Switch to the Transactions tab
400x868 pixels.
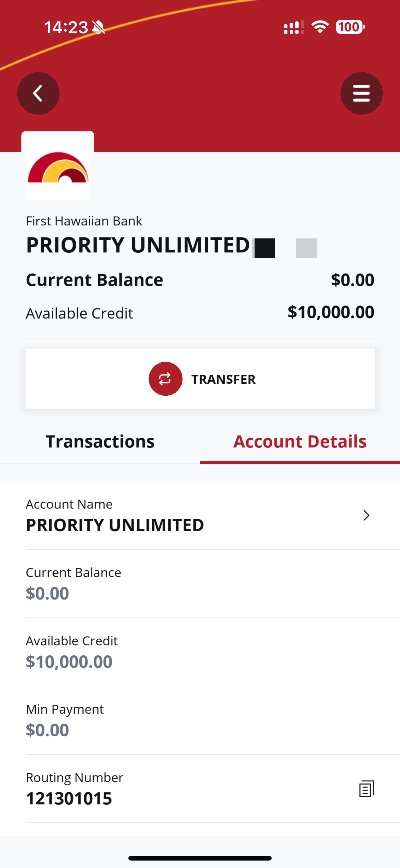[100, 441]
